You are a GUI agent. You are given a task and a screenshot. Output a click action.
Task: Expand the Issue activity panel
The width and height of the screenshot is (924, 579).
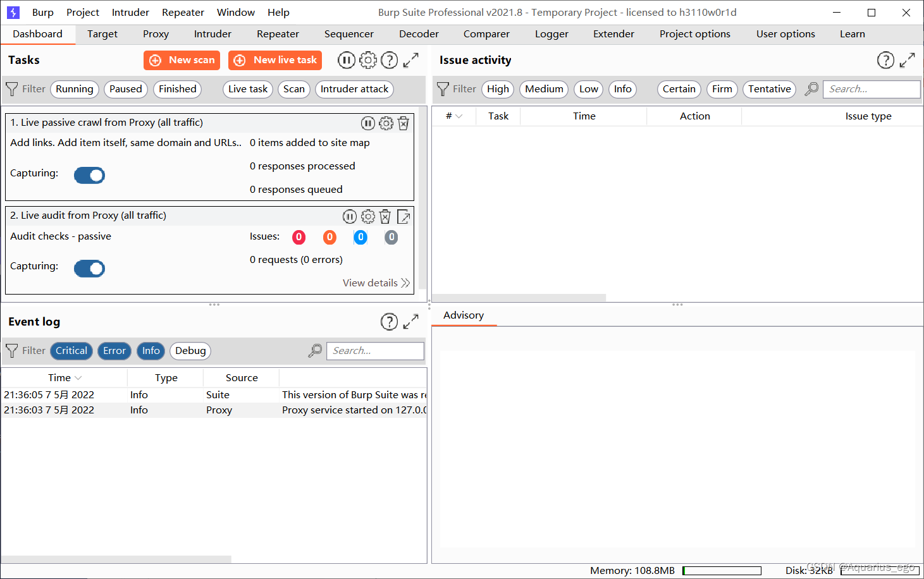tap(907, 60)
